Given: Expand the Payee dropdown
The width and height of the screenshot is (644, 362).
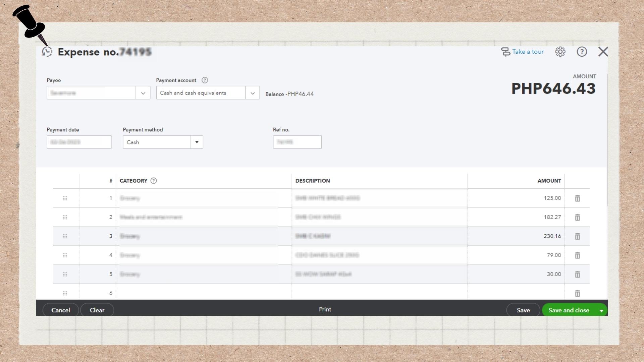Looking at the screenshot, I should (x=143, y=93).
